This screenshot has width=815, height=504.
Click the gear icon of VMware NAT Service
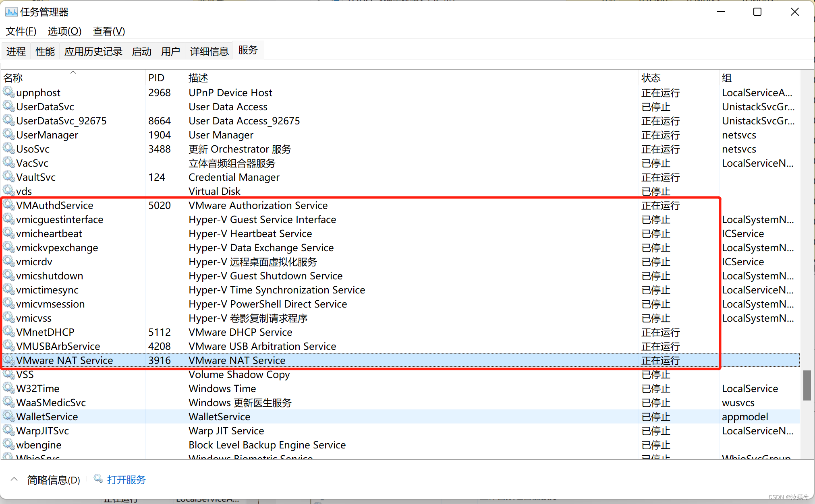[9, 360]
